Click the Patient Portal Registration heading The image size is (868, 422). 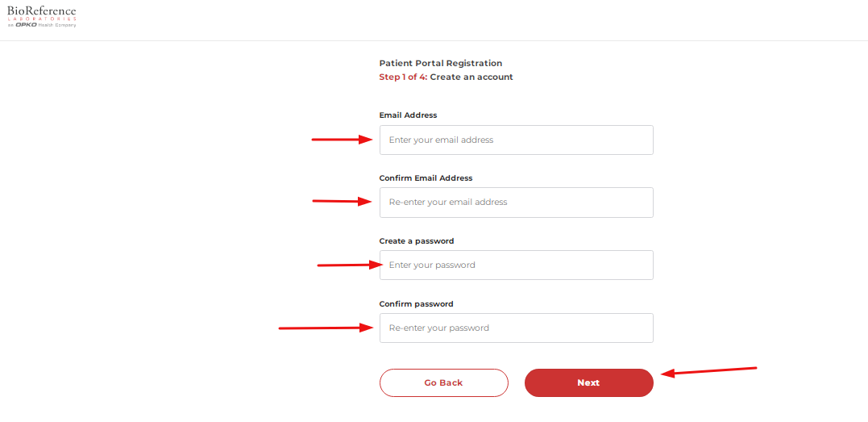click(x=441, y=63)
